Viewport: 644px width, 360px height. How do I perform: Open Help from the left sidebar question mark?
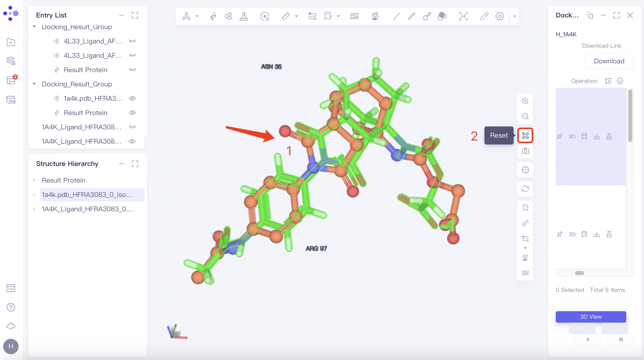[11, 307]
